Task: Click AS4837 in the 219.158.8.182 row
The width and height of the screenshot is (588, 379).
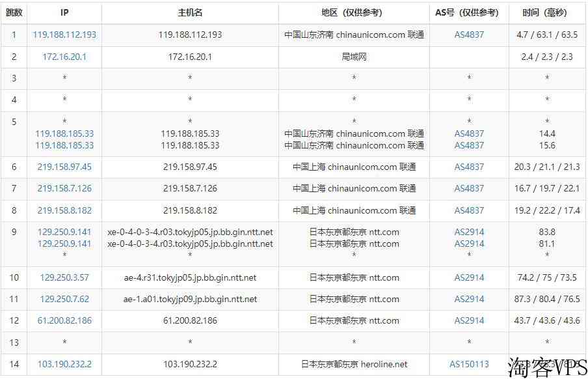Action: click(469, 210)
